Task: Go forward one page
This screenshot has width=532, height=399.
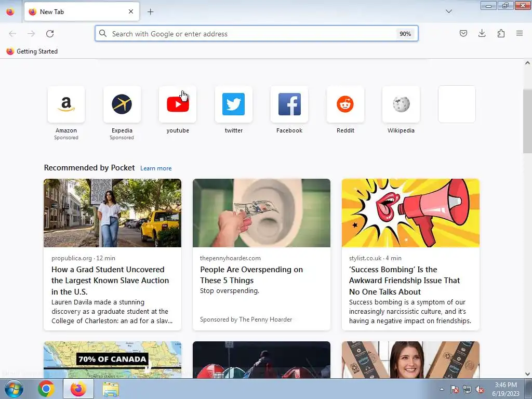Action: tap(31, 34)
